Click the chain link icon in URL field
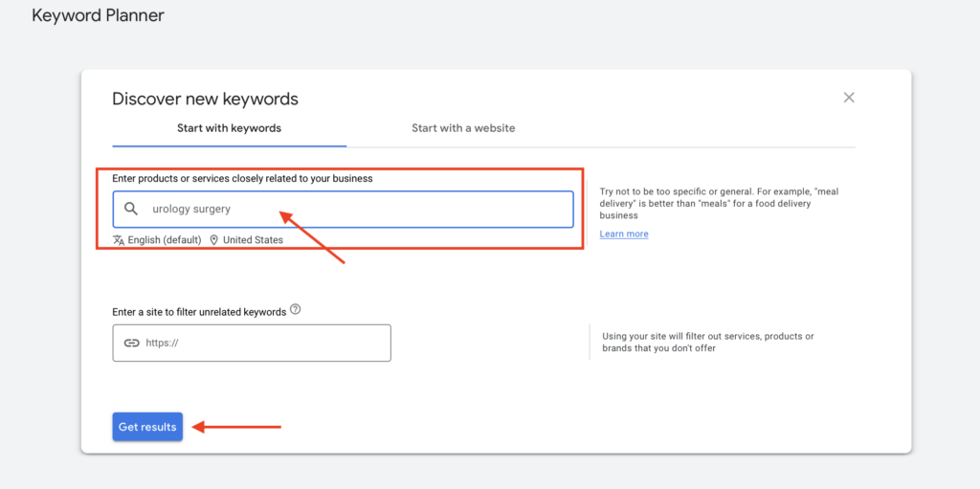 [x=132, y=343]
